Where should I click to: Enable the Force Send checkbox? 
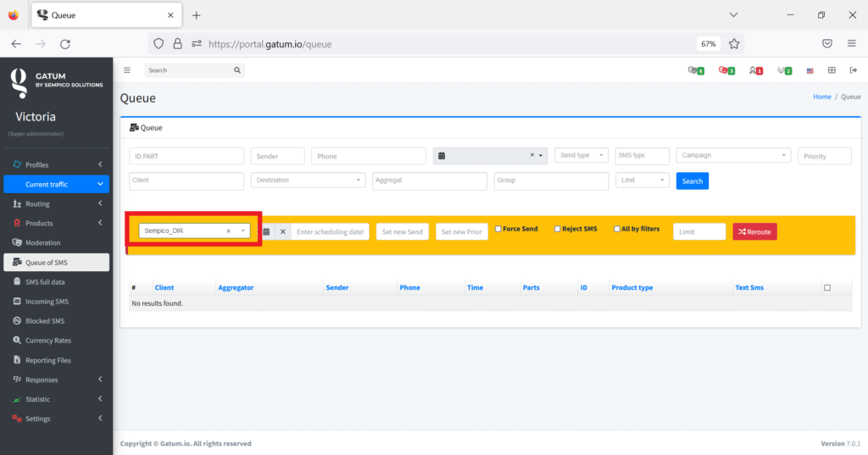tap(498, 229)
